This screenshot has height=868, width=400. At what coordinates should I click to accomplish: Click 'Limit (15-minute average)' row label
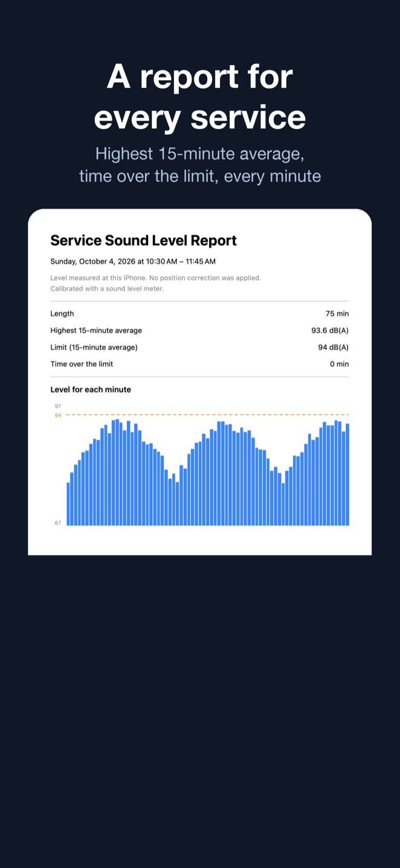tap(94, 348)
